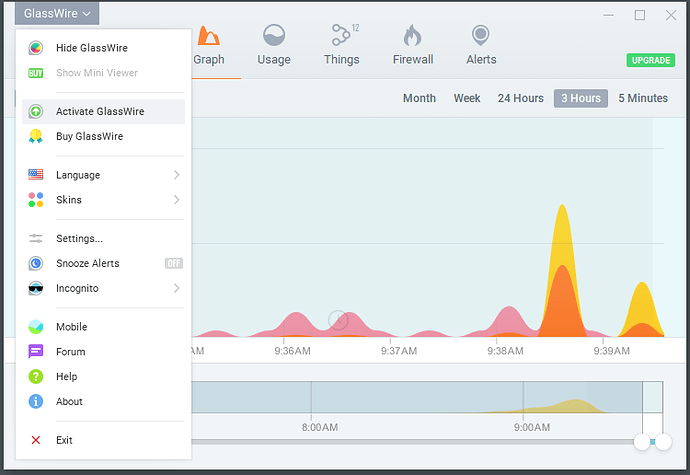
Task: Click the blue About info icon
Action: pos(36,402)
